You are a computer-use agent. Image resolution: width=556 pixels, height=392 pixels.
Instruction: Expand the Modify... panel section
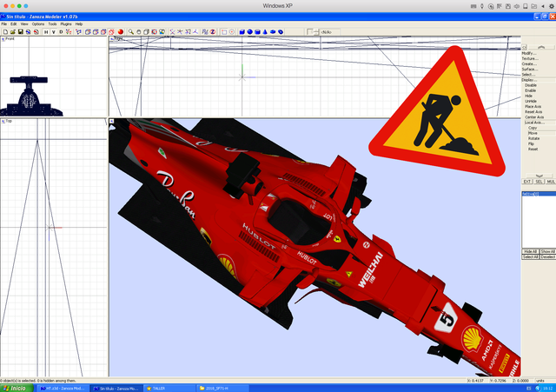pyautogui.click(x=529, y=53)
